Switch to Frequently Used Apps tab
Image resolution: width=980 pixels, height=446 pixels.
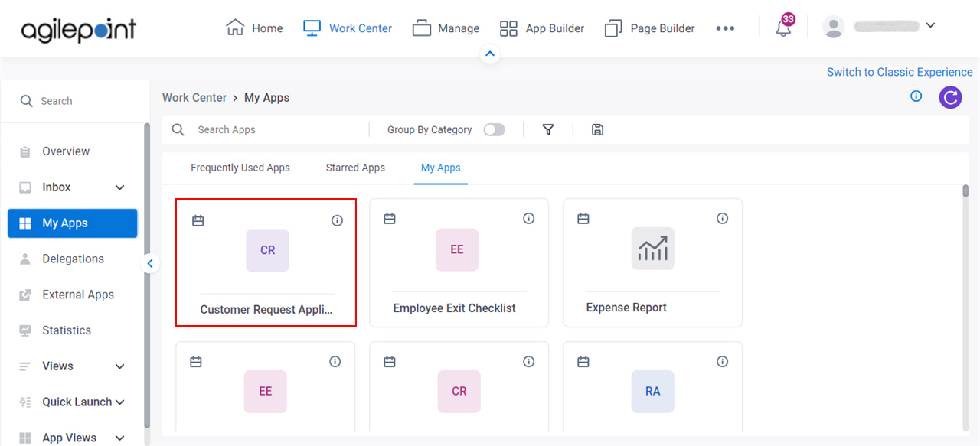pyautogui.click(x=240, y=168)
